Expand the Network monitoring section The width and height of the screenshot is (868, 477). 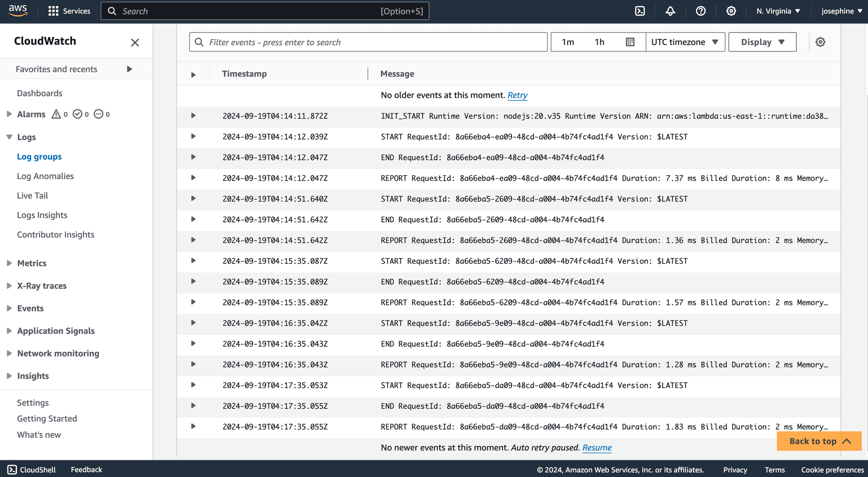pyautogui.click(x=9, y=353)
